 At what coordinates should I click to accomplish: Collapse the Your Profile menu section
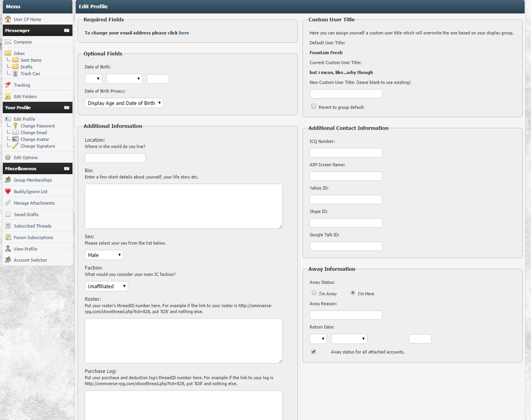click(x=67, y=108)
